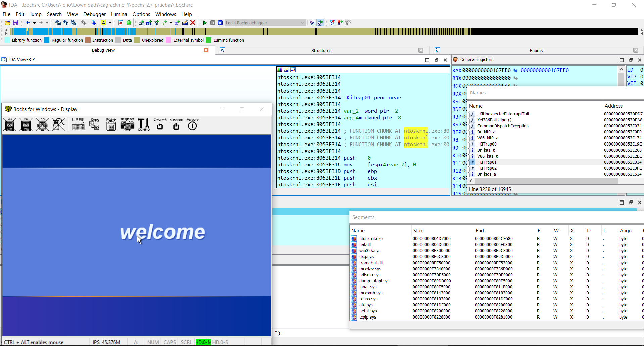Screen dimensions: 644x346
Task: Toggle floppy B: drive in Bochs display
Action: [26, 124]
